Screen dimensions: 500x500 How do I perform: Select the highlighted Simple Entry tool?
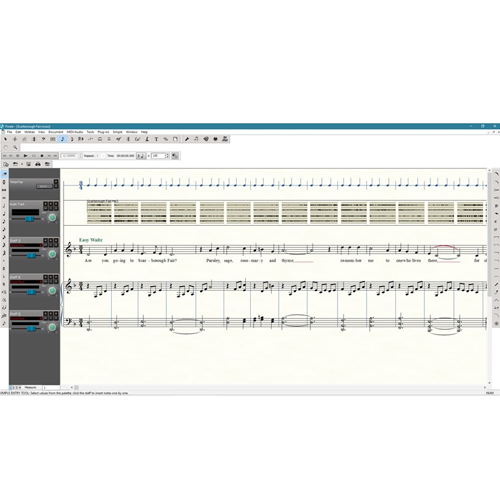coord(62,139)
